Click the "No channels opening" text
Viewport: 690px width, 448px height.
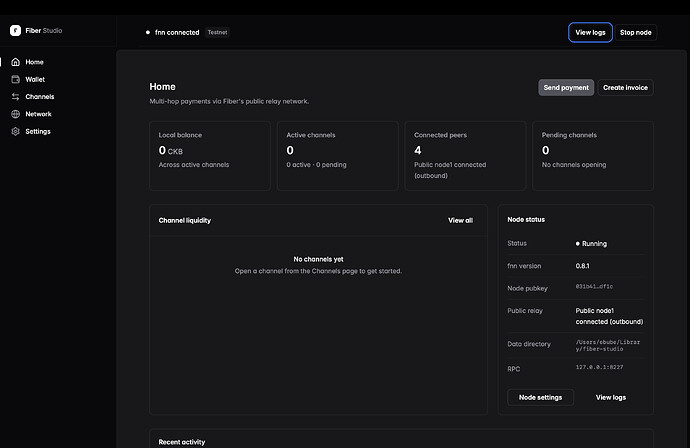coord(574,165)
